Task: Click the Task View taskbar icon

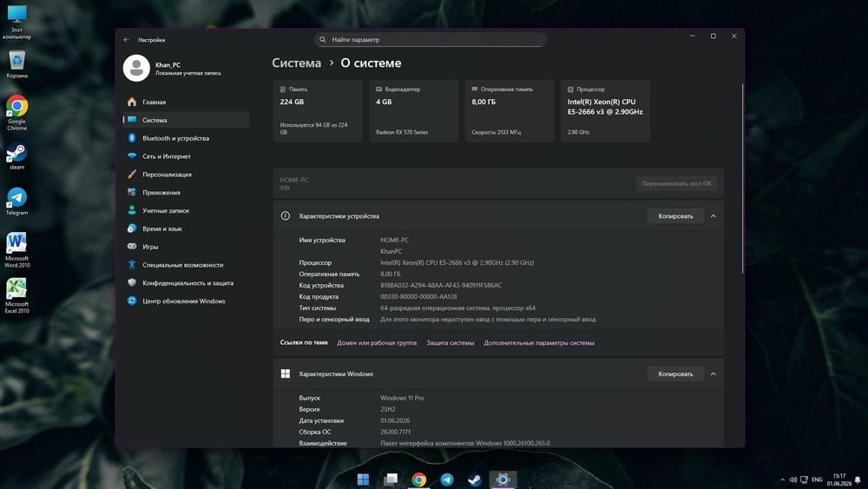Action: click(391, 479)
